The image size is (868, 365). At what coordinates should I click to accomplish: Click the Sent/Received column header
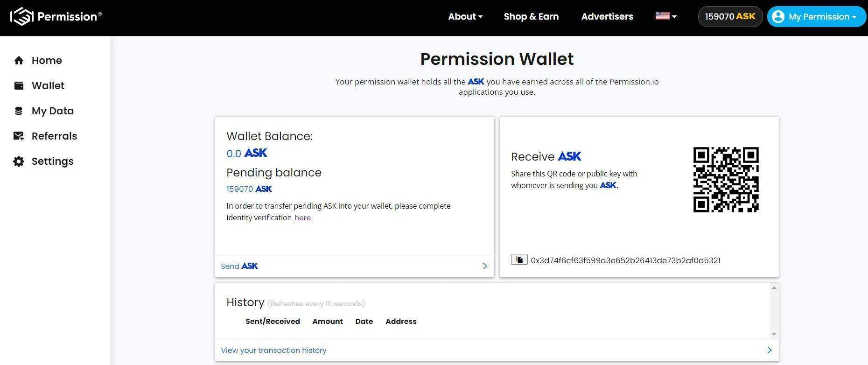(x=273, y=321)
